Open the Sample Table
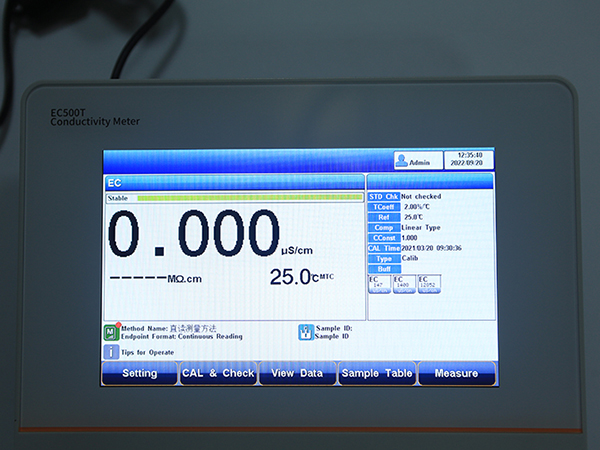Image resolution: width=600 pixels, height=450 pixels. (x=377, y=373)
